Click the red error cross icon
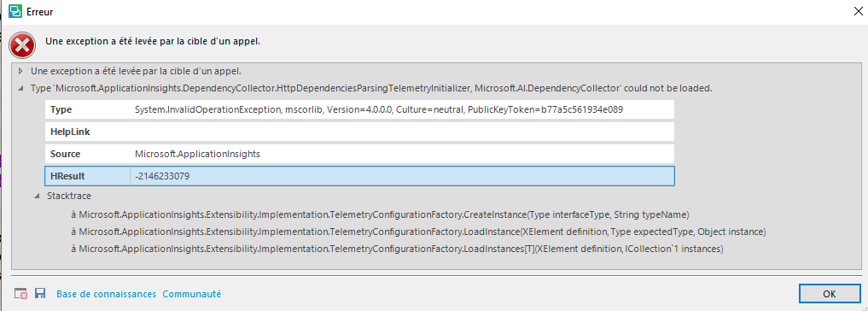The height and width of the screenshot is (311, 868). [23, 44]
